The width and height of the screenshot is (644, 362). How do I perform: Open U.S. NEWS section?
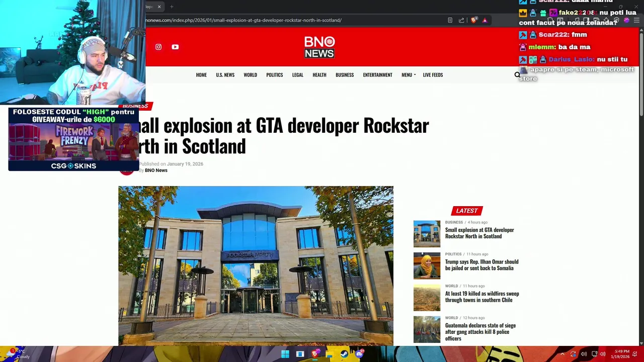225,75
